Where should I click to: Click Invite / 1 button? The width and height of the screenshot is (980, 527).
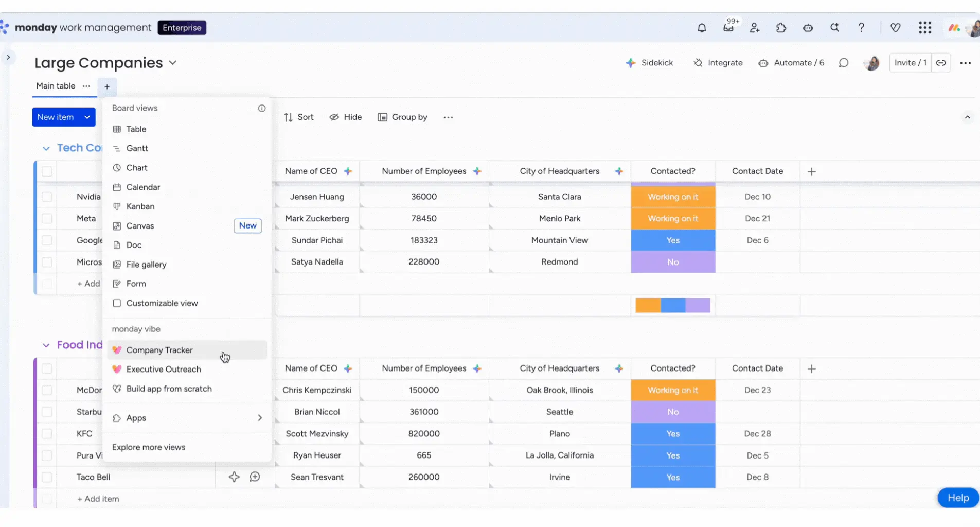pos(911,63)
